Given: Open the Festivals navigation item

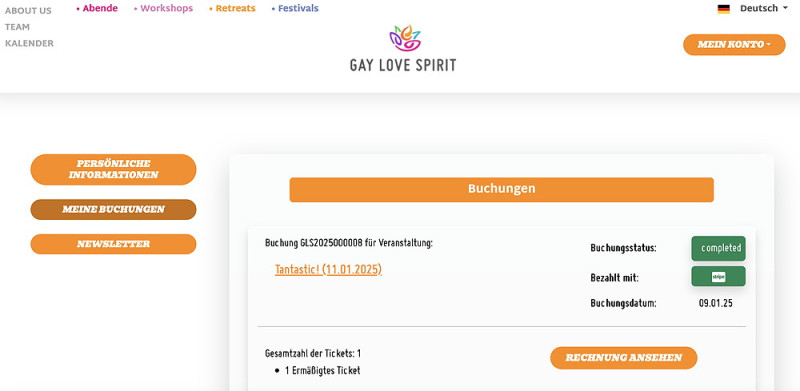Looking at the screenshot, I should click(x=295, y=8).
